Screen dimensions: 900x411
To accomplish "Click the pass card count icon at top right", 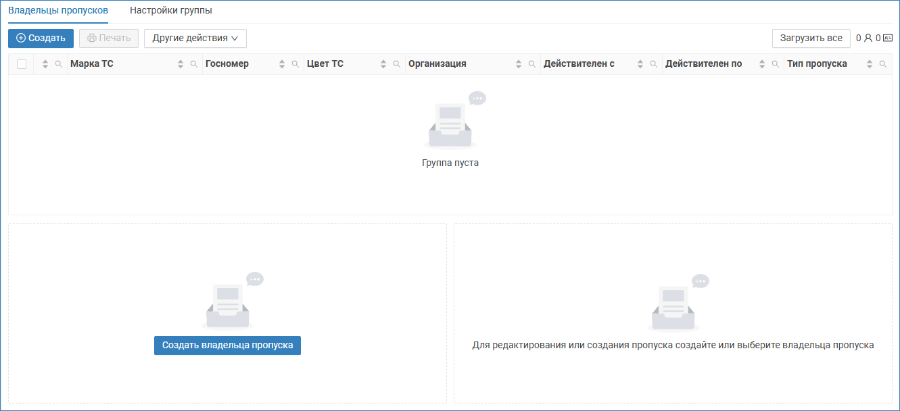I will (x=887, y=38).
